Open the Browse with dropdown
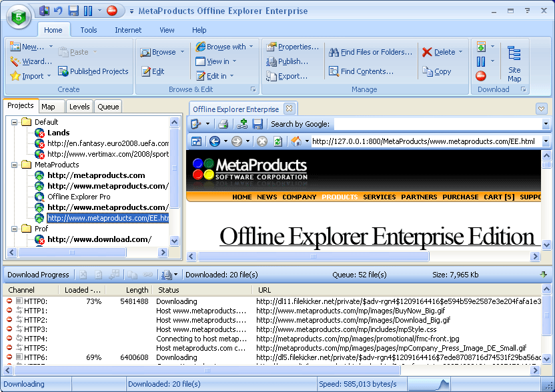 [x=225, y=47]
